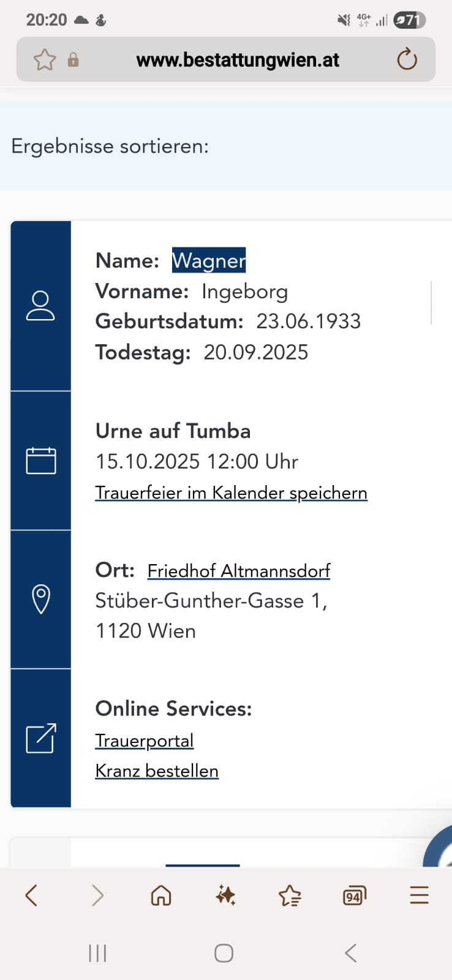
Task: Open the Friedhof Altmannsdorf location link
Action: pos(239,571)
